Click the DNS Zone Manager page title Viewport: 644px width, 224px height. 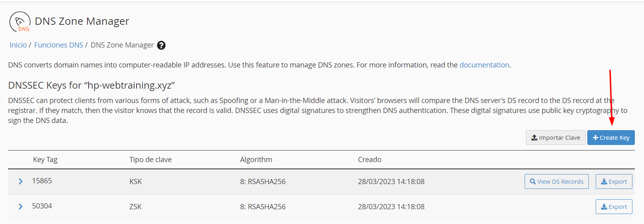[82, 21]
